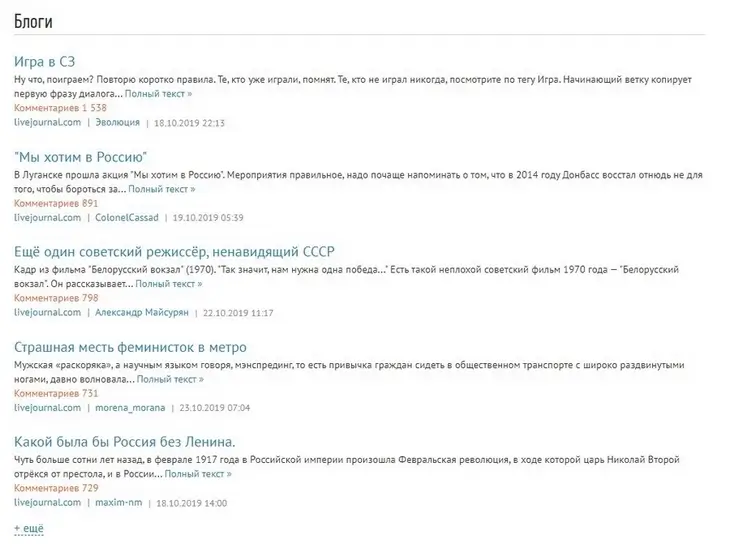
Task: Expand the list with '+ ещё'
Action: [29, 528]
